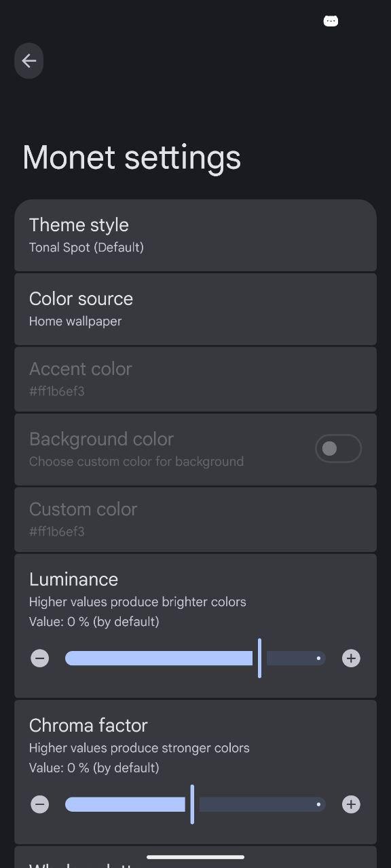This screenshot has width=391, height=868.
Task: Open the Theme style selector
Action: (195, 235)
